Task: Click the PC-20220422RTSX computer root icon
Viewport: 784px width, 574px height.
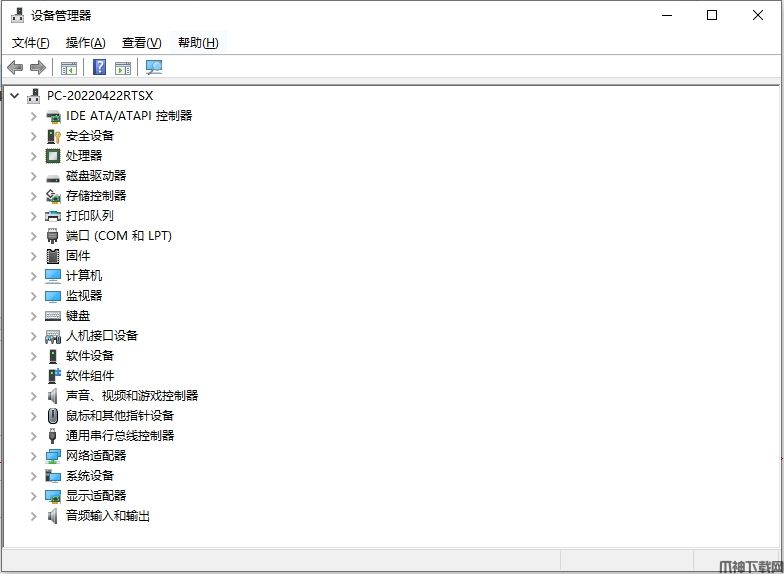Action: pos(34,96)
